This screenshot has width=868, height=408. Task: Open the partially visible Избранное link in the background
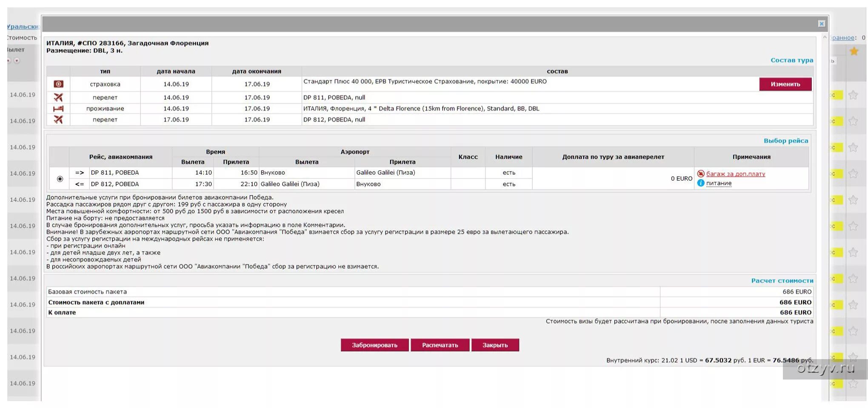click(843, 37)
